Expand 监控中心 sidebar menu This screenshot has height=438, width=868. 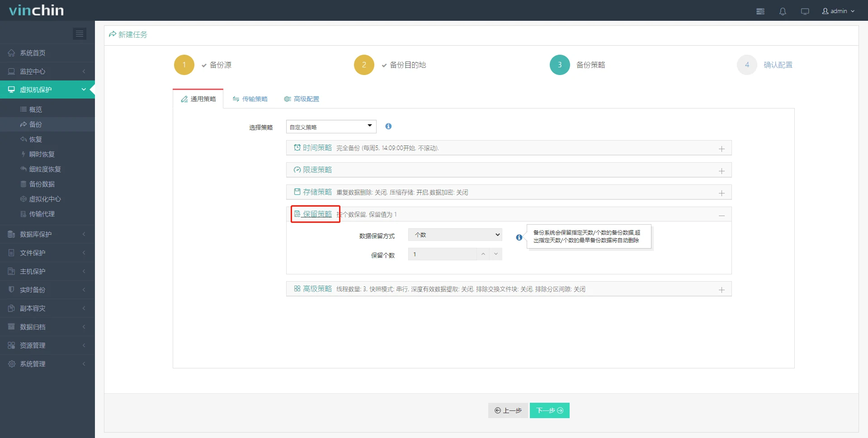coord(47,71)
